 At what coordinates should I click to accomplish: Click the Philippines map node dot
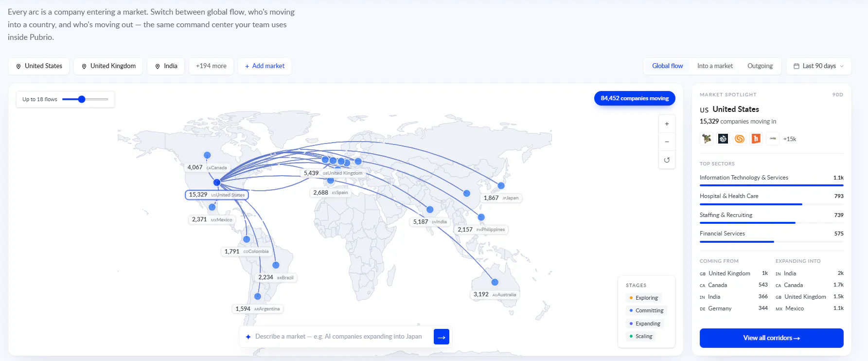pyautogui.click(x=481, y=217)
